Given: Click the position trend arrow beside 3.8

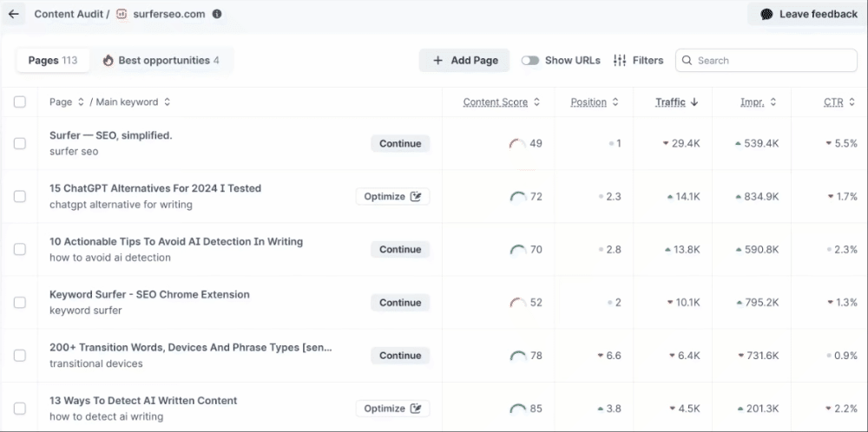Looking at the screenshot, I should point(600,409).
